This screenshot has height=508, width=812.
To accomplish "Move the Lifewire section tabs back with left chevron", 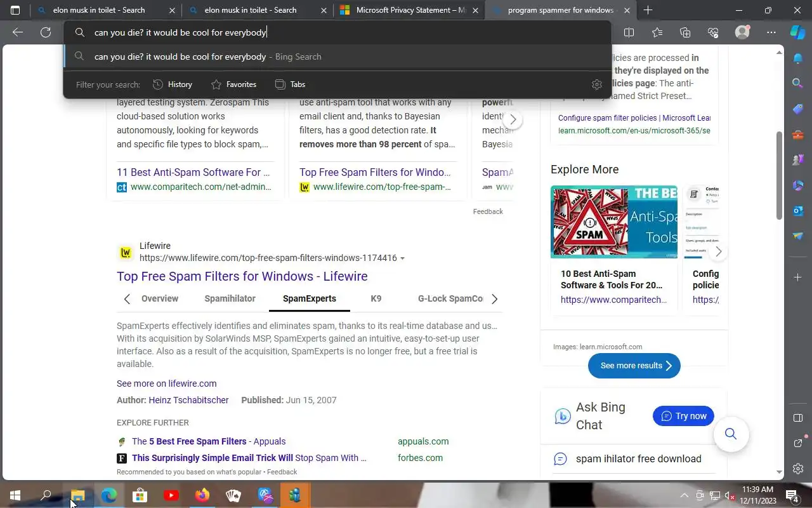I will point(127,298).
